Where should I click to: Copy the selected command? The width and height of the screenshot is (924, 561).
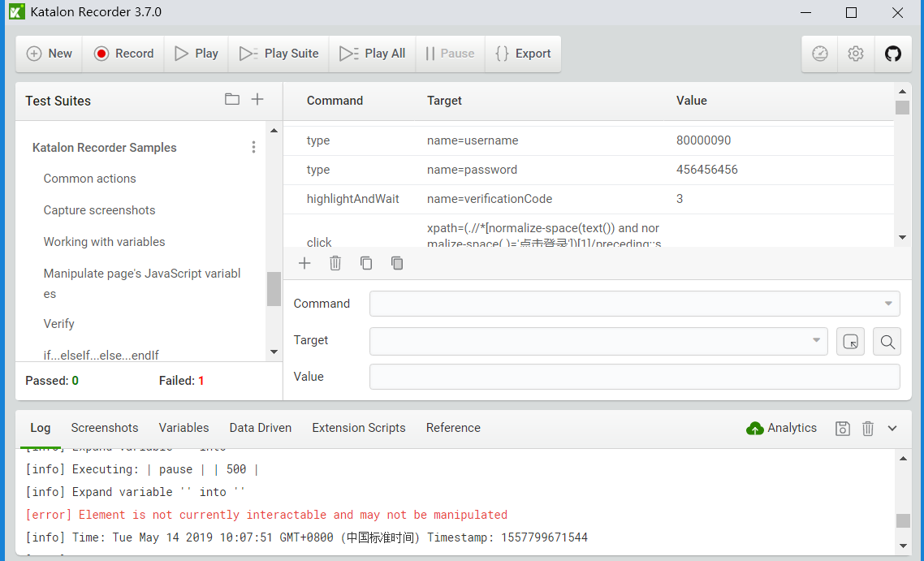pyautogui.click(x=366, y=263)
